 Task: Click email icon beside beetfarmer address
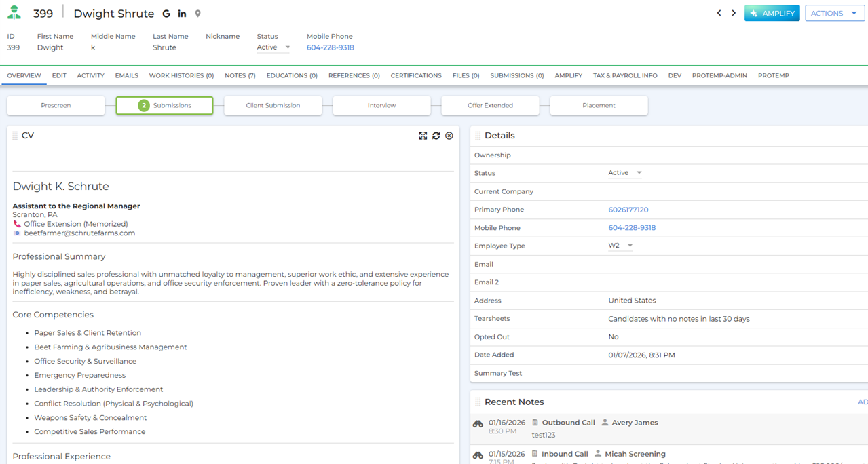tap(17, 233)
